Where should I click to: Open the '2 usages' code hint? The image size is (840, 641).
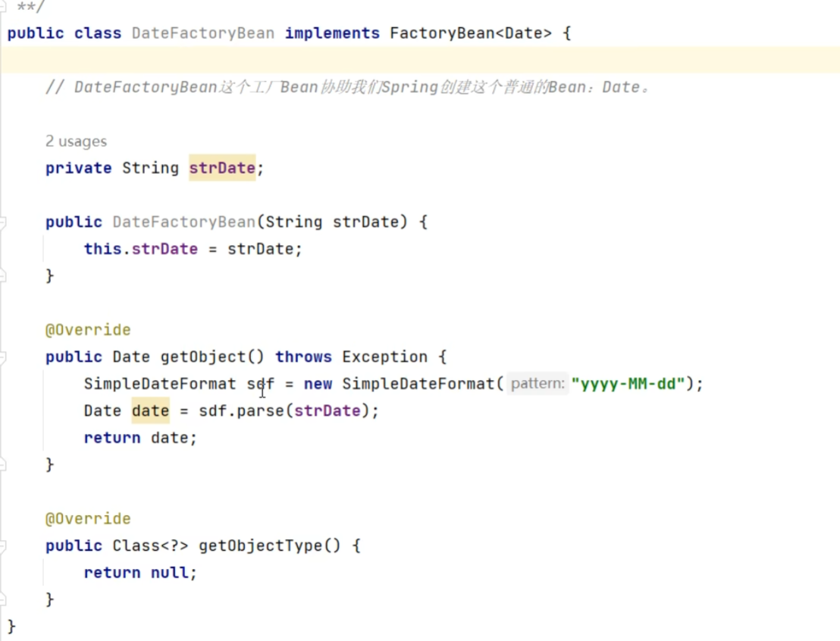76,142
